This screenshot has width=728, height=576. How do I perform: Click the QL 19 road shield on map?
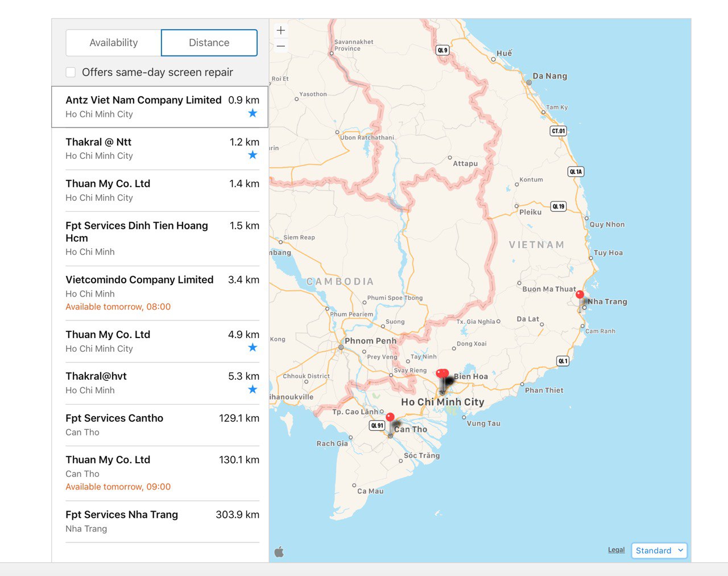[x=559, y=206]
